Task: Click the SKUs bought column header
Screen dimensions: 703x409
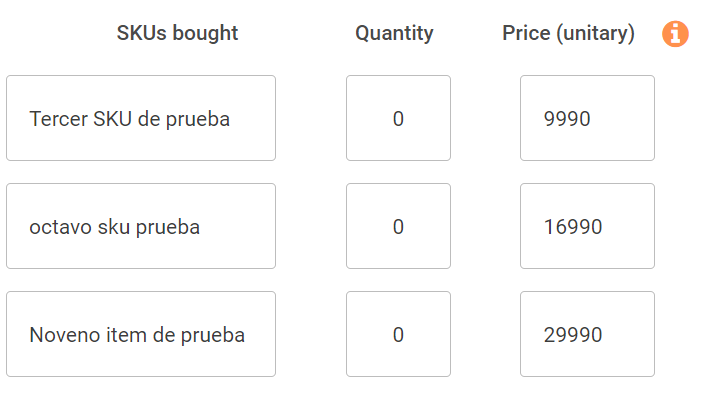Action: click(177, 33)
